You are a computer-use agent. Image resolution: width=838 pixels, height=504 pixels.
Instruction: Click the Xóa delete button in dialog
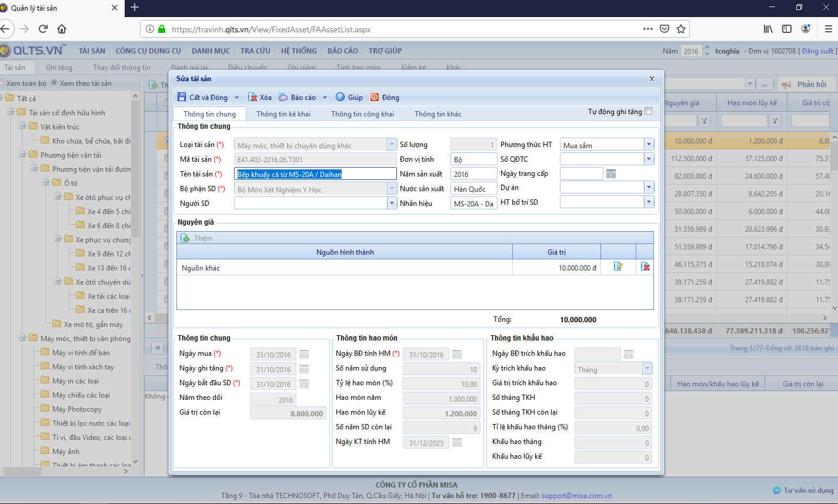[x=260, y=98]
